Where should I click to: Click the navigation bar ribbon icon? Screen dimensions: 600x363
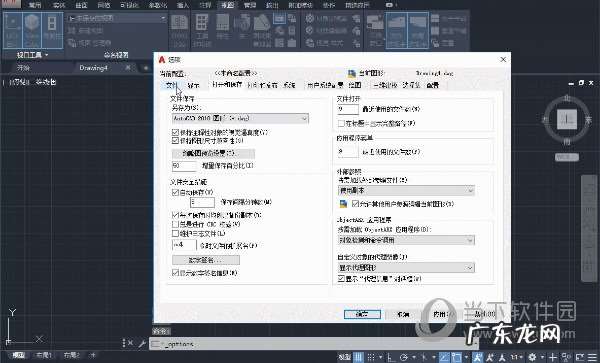tap(52, 31)
